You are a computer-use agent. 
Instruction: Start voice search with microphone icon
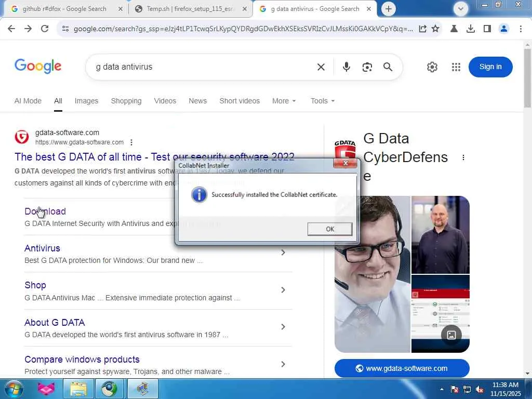coord(347,67)
